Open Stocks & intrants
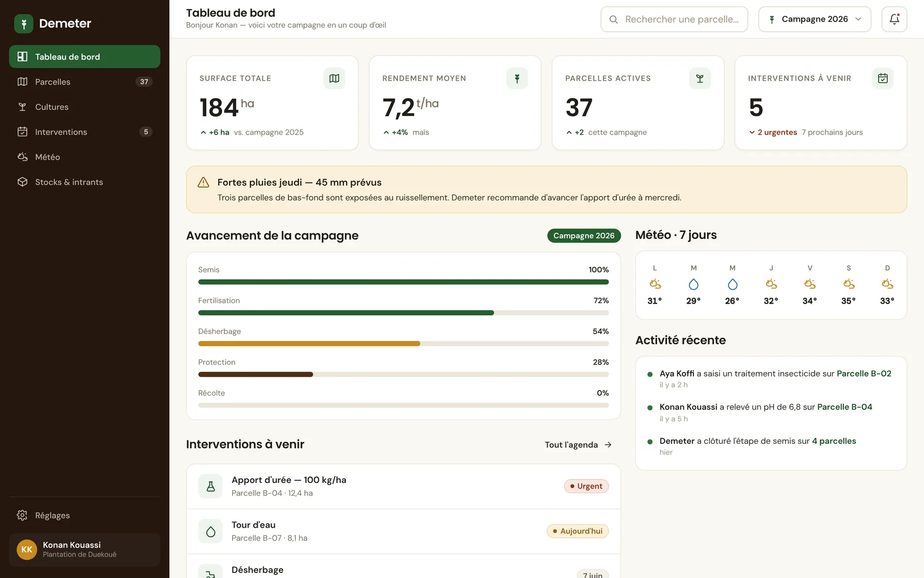Viewport: 924px width, 578px height. (85, 182)
